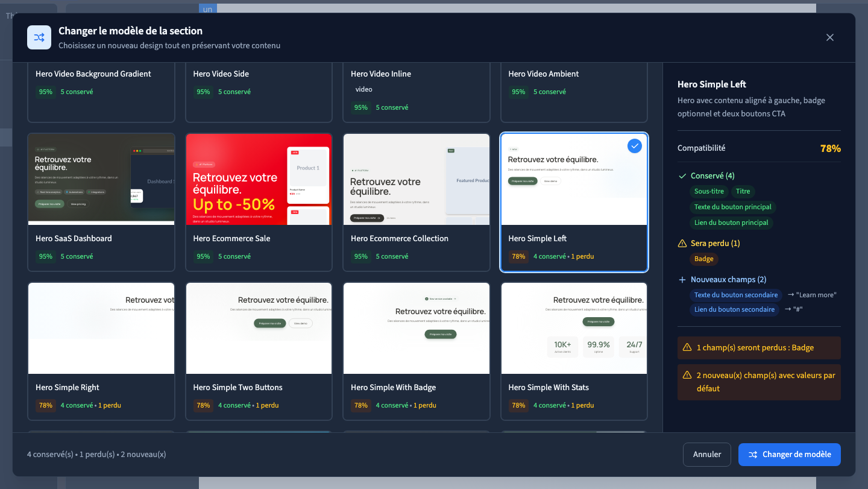
Task: Click the 78% compatibility value in side panel
Action: 830,148
